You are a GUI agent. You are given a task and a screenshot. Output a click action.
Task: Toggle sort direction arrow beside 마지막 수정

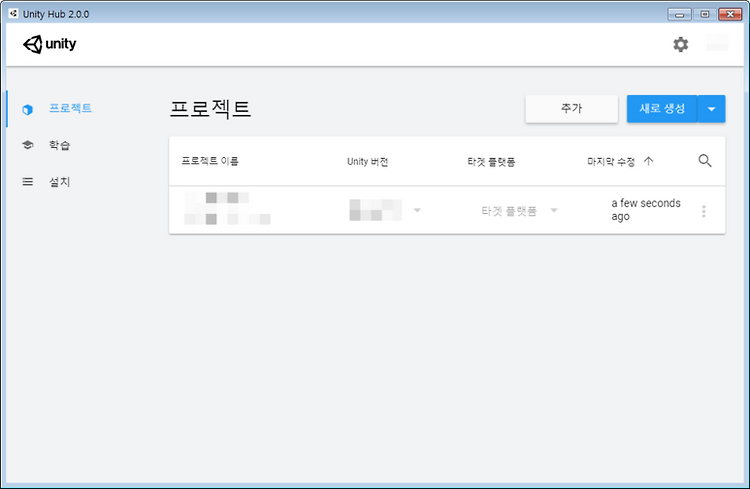[x=649, y=161]
